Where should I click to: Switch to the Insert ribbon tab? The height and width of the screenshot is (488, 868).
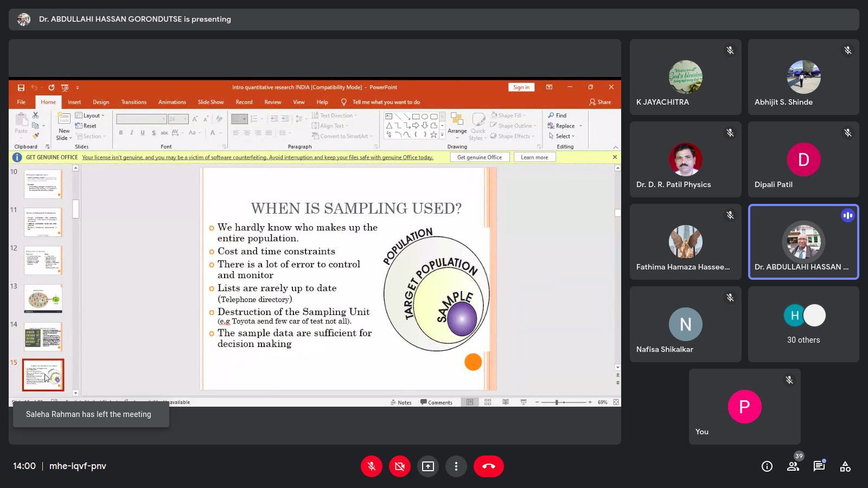74,102
